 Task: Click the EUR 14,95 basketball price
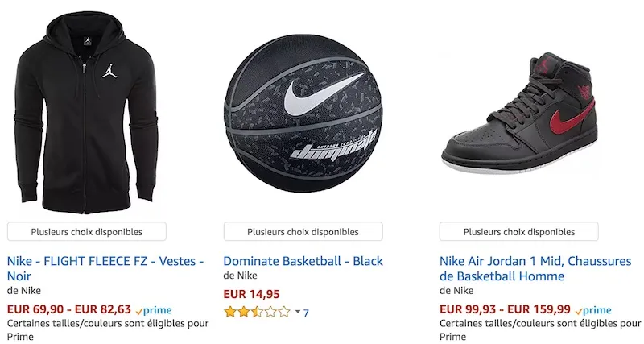tap(251, 294)
